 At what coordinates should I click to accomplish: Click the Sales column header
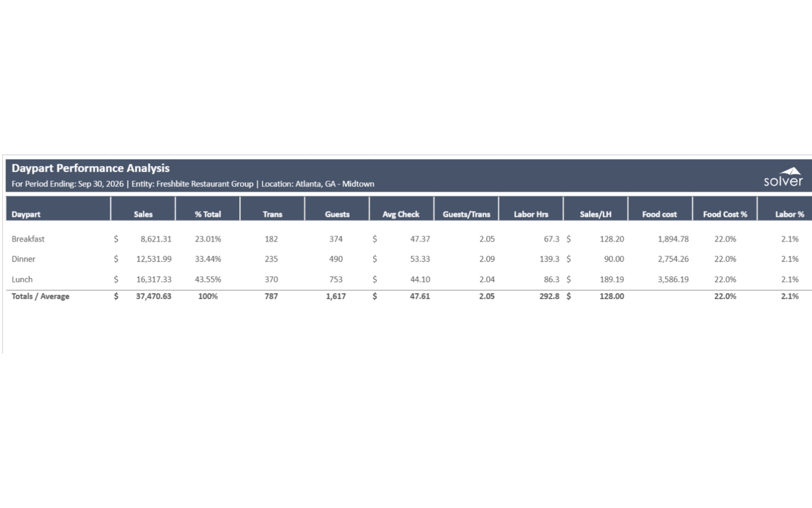[143, 214]
